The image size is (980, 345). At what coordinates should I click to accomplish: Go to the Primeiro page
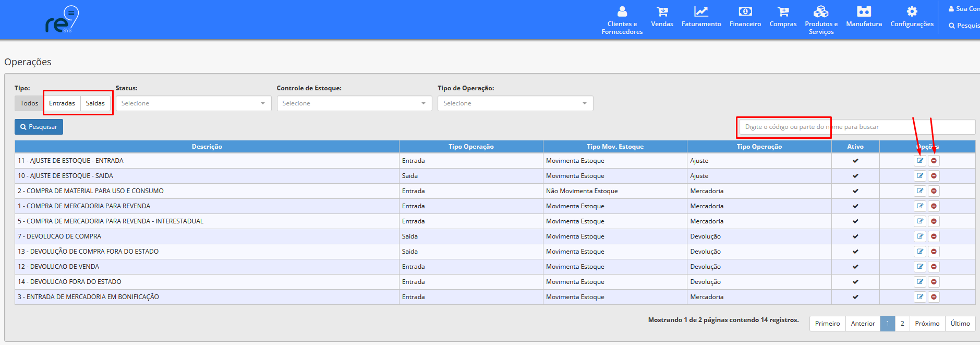(x=827, y=324)
